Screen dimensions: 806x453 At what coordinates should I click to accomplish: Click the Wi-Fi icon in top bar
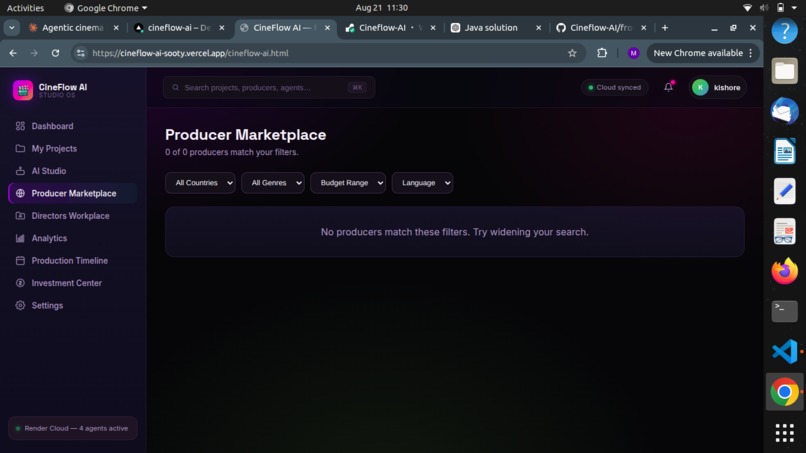point(747,8)
